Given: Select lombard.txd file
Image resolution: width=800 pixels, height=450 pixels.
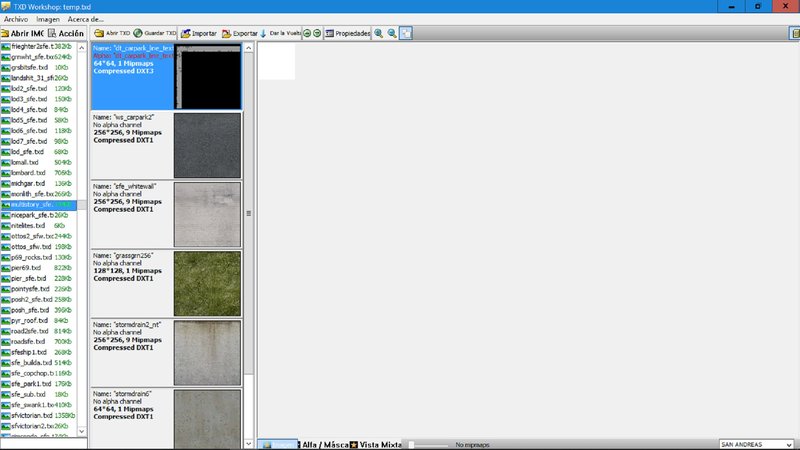Looking at the screenshot, I should point(39,173).
